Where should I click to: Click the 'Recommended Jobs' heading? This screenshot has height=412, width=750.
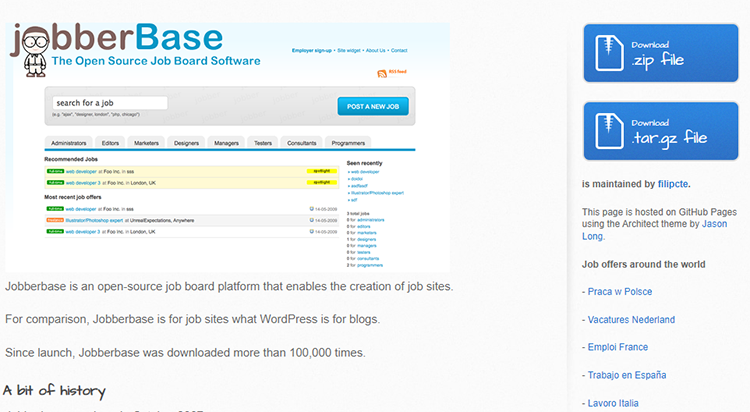(71, 159)
